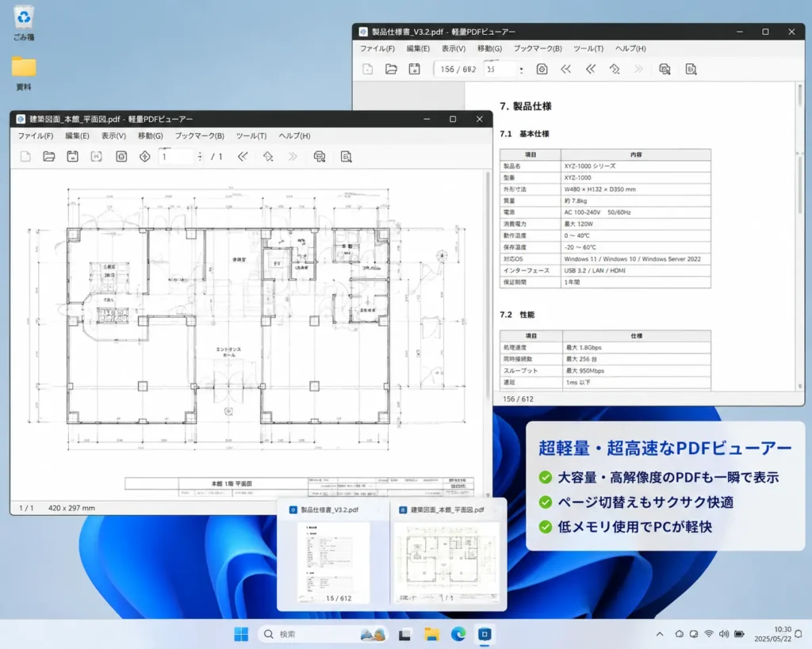Viewport: 812px width, 649px height.
Task: Click the taskbar 検索 search box
Action: tap(324, 634)
